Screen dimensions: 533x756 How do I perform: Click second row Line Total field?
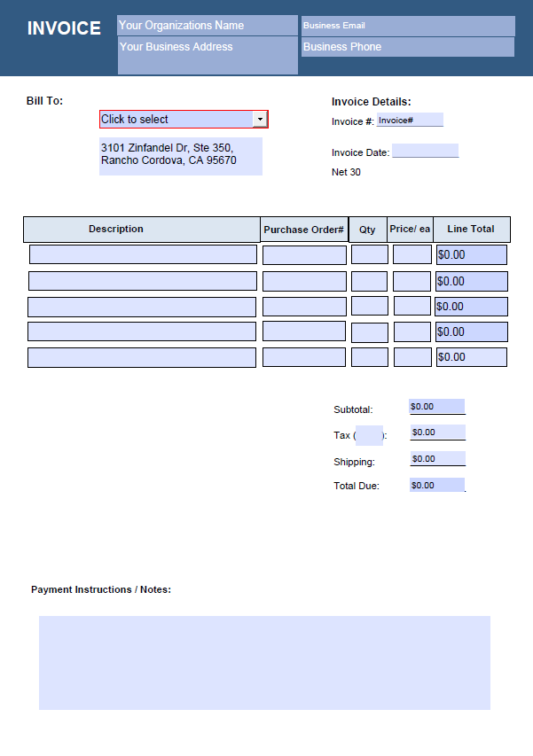coord(472,281)
